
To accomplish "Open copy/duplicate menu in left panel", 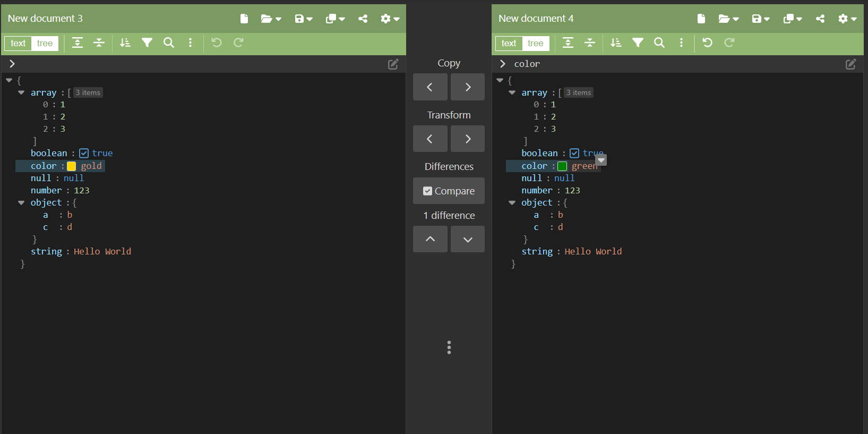I will pyautogui.click(x=335, y=19).
